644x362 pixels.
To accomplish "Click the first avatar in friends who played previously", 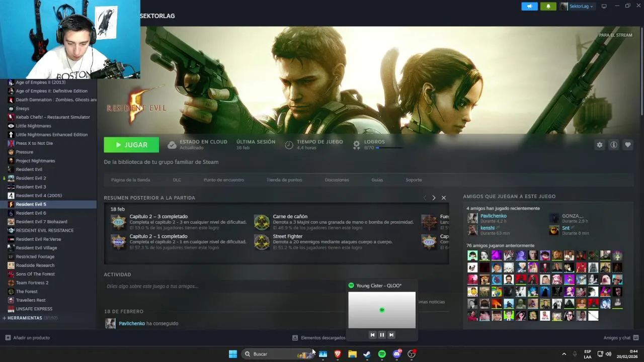I will [472, 255].
